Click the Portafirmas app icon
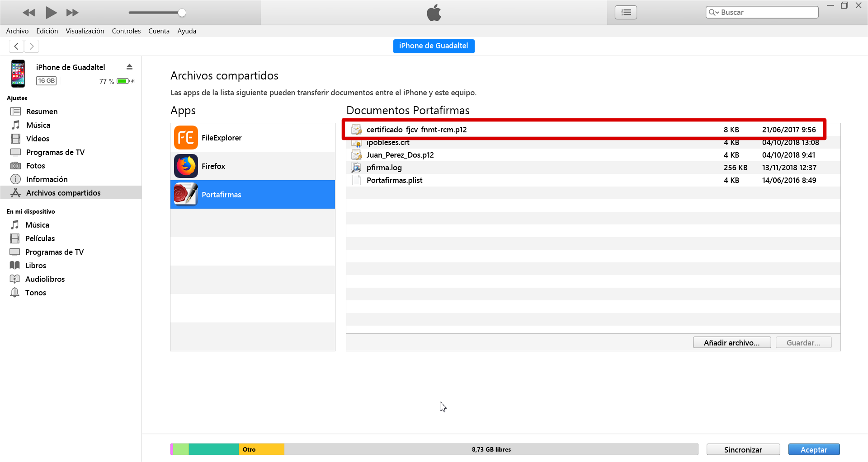This screenshot has width=868, height=462. click(186, 194)
